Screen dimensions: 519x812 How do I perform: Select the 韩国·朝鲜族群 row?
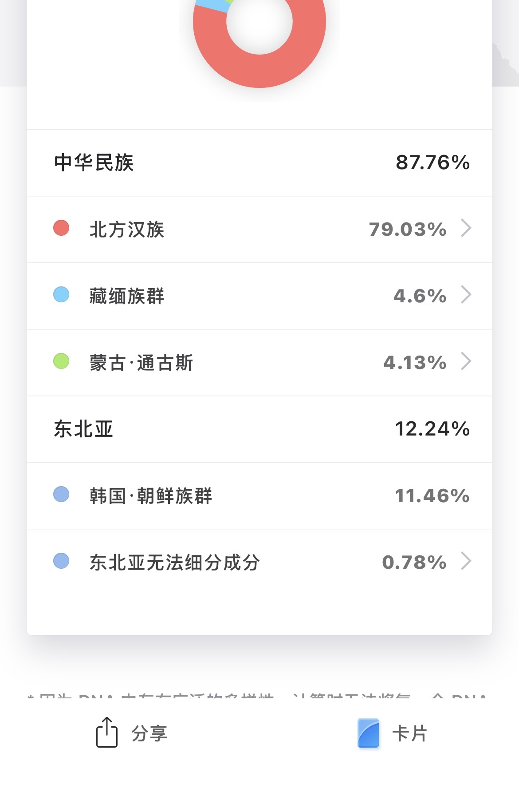[259, 496]
